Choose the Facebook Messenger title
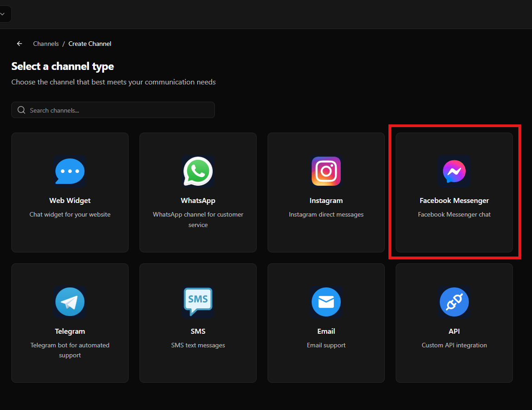Image resolution: width=532 pixels, height=410 pixels. (x=454, y=200)
